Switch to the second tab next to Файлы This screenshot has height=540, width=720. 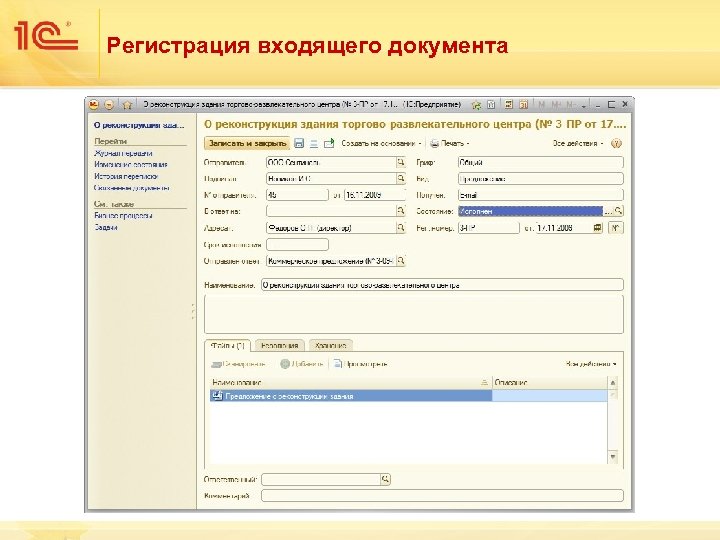pos(280,345)
